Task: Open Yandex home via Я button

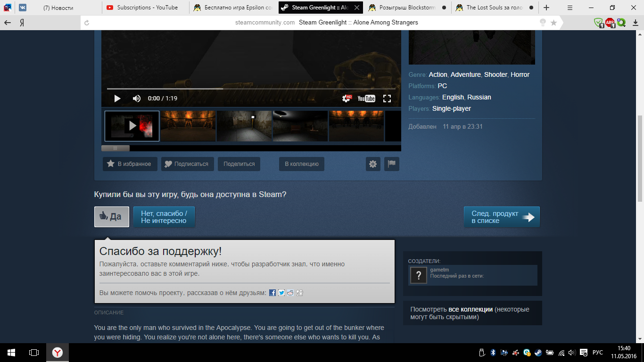Action: click(22, 23)
